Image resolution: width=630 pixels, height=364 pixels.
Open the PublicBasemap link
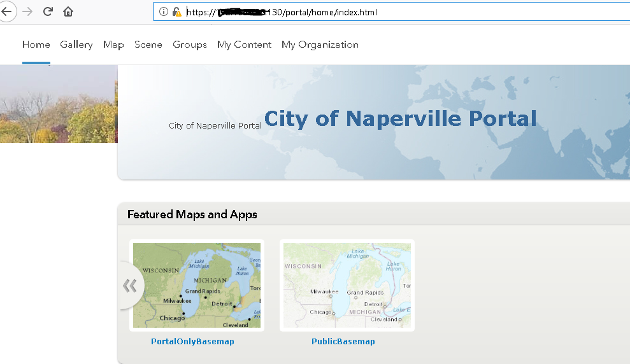click(343, 342)
